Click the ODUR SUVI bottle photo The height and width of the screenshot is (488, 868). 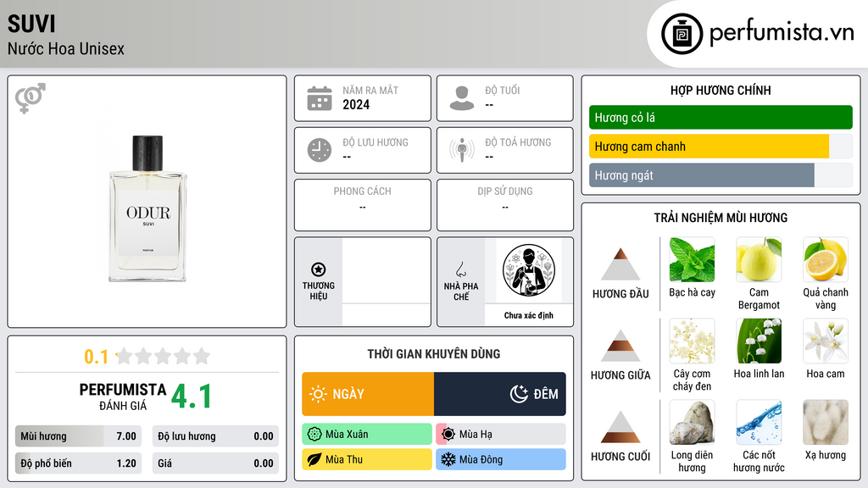coord(147,208)
